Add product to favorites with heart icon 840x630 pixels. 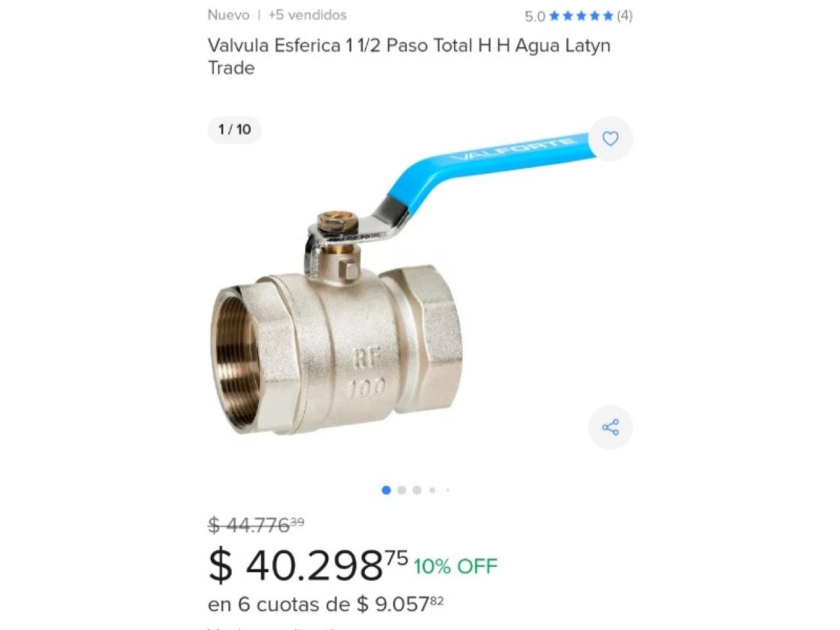coord(610,139)
